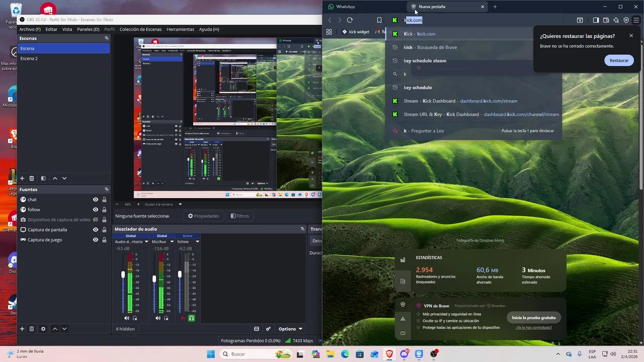Show hidden system tray icons chevron

pyautogui.click(x=558, y=354)
